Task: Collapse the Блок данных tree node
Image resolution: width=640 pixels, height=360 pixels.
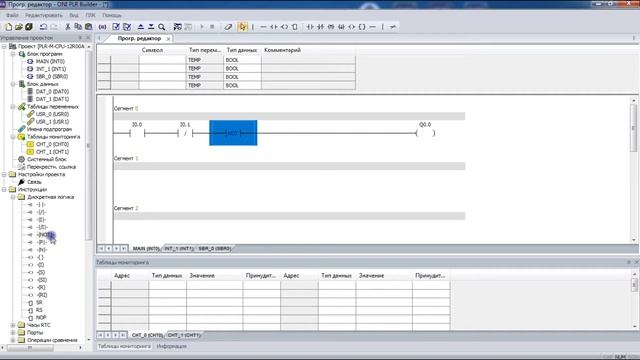Action: point(13,84)
